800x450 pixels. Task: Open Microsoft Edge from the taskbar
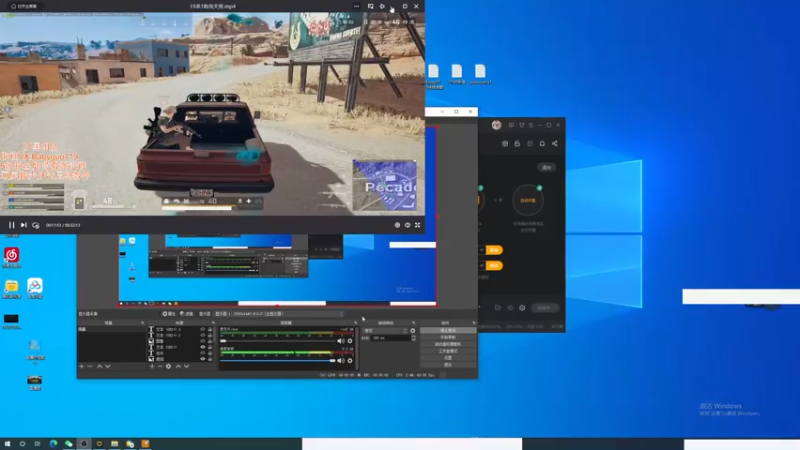point(53,444)
